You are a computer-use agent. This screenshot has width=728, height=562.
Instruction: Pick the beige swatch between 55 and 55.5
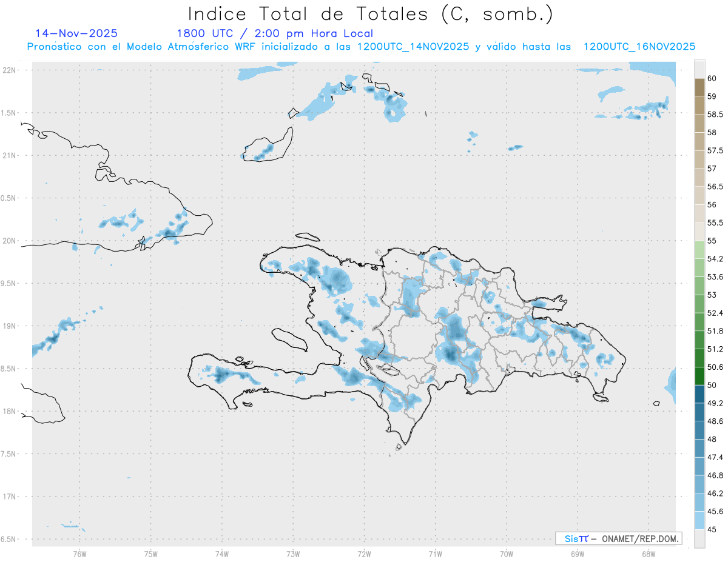pos(699,232)
